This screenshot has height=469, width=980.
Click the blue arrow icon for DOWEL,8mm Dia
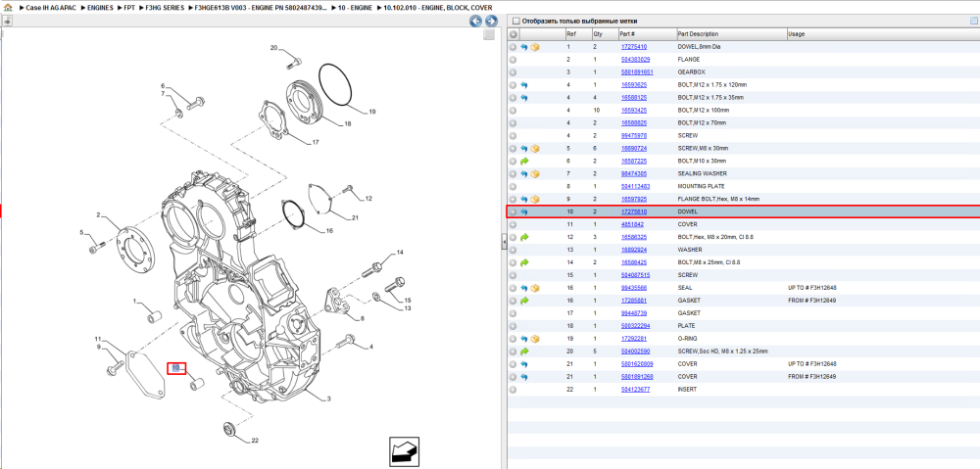point(524,47)
